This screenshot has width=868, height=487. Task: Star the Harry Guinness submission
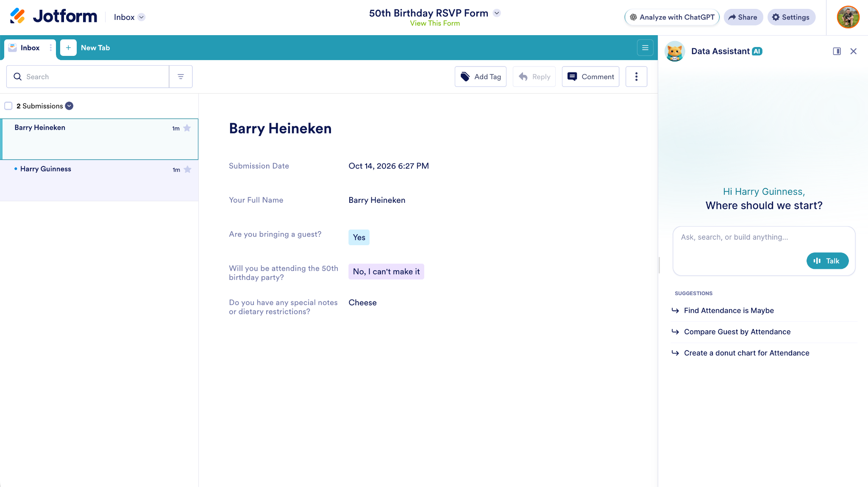187,169
